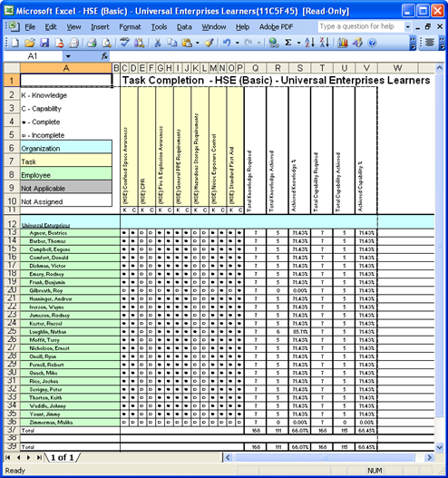The image size is (448, 478).
Task: Restore the workbook window button
Action: click(x=428, y=27)
